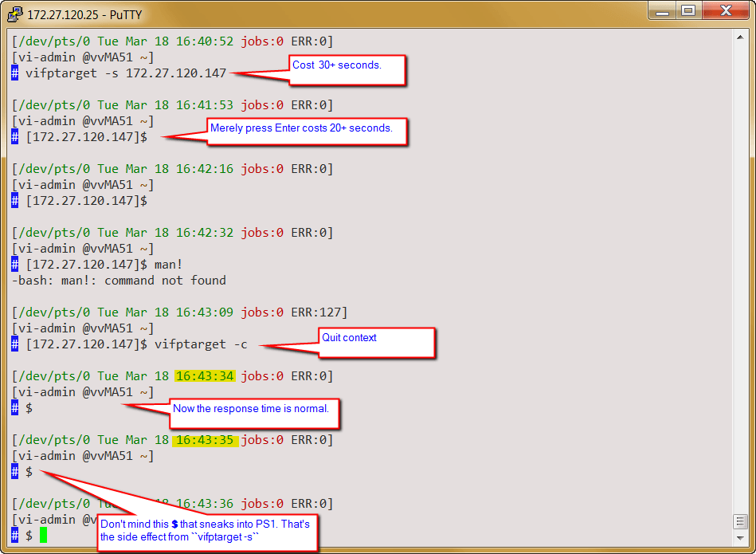The height and width of the screenshot is (554, 756).
Task: Click the highlighted timestamp 16:43:34
Action: coord(205,376)
